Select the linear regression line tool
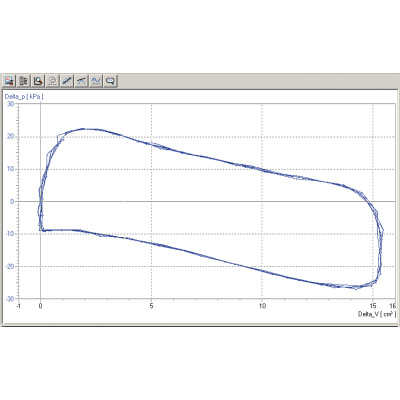Viewport: 400px width, 400px height. coord(67,81)
